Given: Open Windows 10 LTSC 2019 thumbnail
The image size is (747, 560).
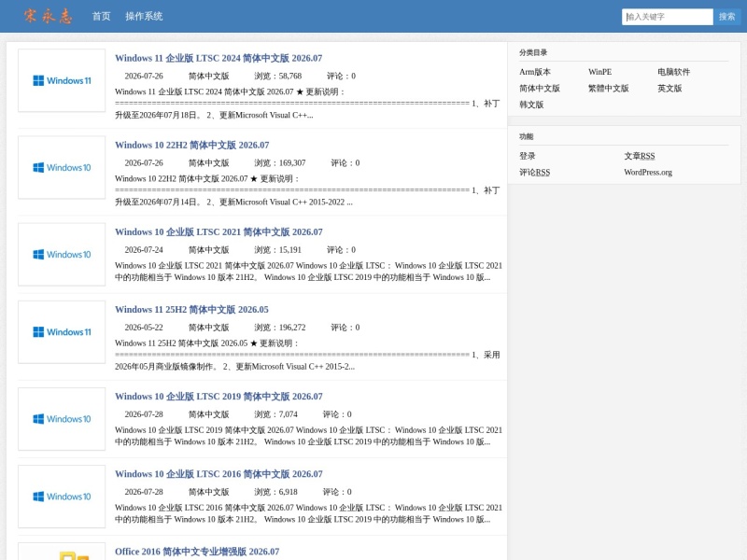Looking at the screenshot, I should pos(62,418).
